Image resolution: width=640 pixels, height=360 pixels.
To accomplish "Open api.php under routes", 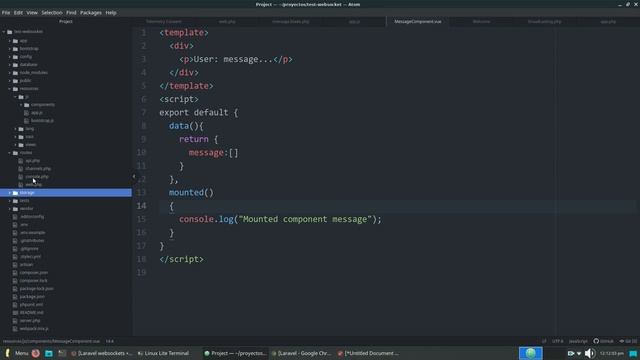I will [33, 161].
